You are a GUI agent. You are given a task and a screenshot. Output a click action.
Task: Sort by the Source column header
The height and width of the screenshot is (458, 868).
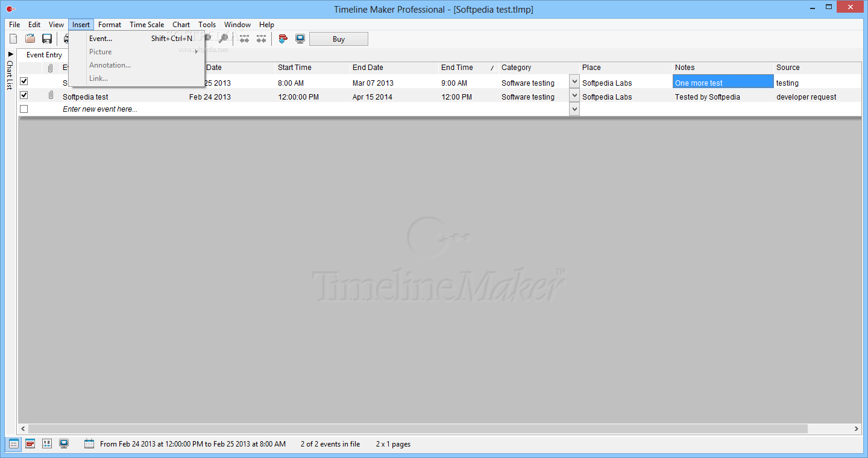[x=817, y=68]
